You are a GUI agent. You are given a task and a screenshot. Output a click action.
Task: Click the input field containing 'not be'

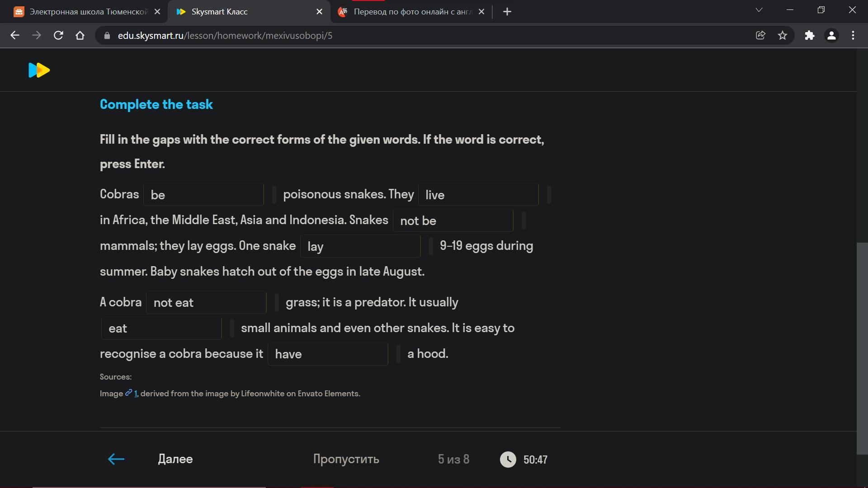click(453, 221)
